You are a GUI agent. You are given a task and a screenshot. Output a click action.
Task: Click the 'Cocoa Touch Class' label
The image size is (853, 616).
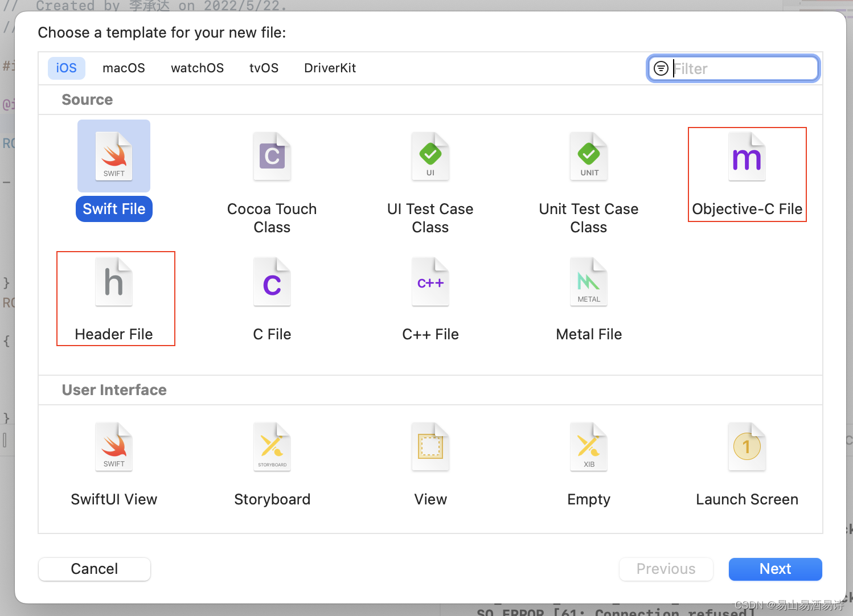click(x=272, y=218)
